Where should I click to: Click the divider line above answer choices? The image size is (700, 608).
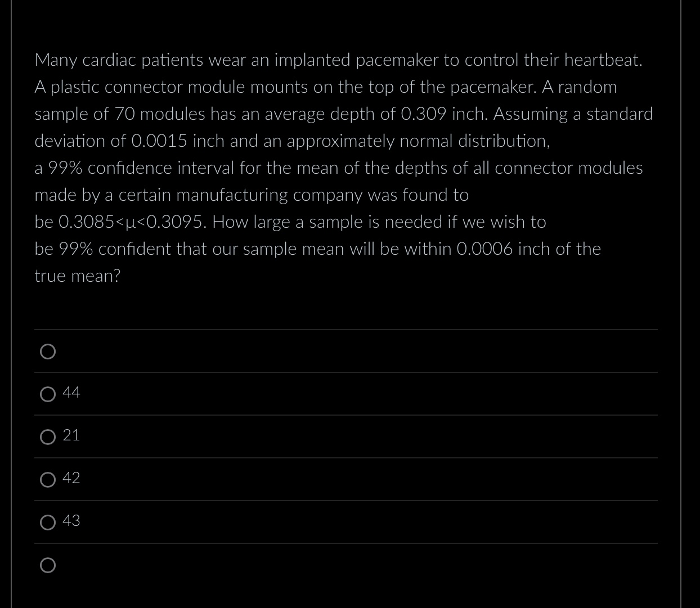pos(345,330)
